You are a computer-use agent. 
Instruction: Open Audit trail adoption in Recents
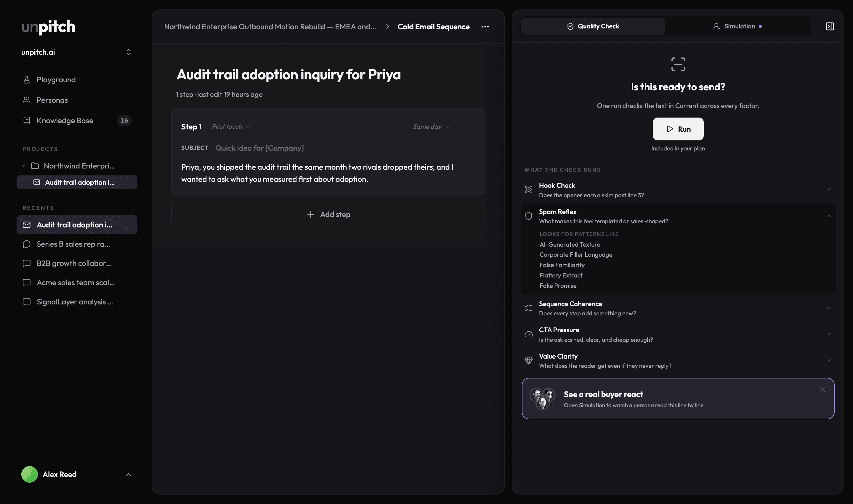tap(77, 225)
